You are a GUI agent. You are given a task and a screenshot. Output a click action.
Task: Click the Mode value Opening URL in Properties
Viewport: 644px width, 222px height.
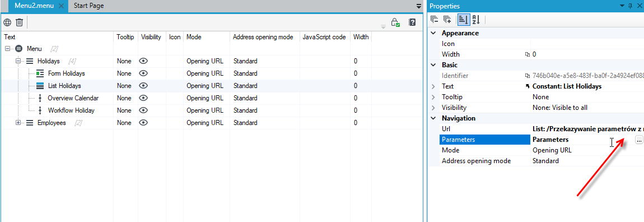click(552, 150)
